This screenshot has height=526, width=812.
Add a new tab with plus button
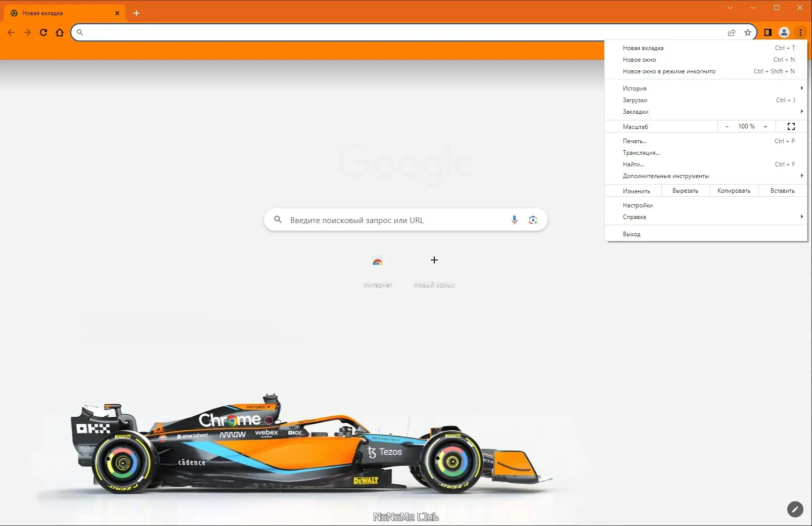tap(137, 13)
